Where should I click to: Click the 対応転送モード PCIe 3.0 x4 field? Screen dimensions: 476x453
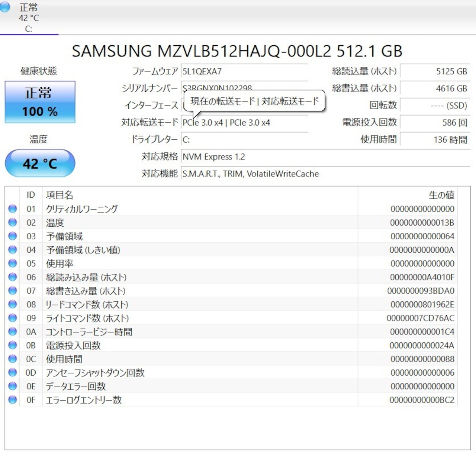[244, 123]
